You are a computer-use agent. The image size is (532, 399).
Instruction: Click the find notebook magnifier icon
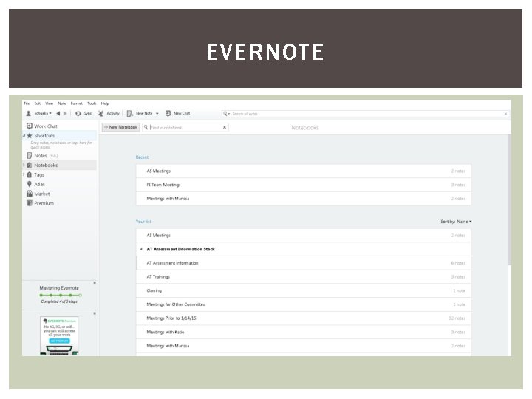point(146,127)
